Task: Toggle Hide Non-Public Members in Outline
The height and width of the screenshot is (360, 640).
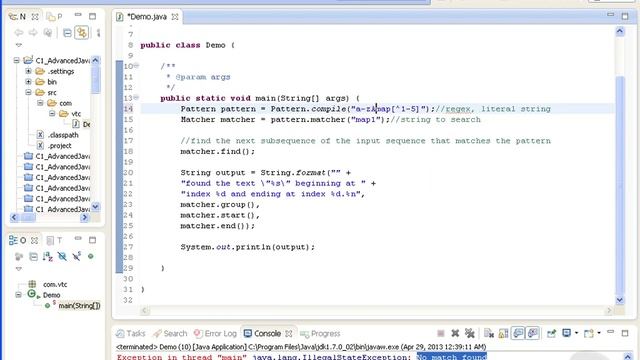Action: coord(91,256)
